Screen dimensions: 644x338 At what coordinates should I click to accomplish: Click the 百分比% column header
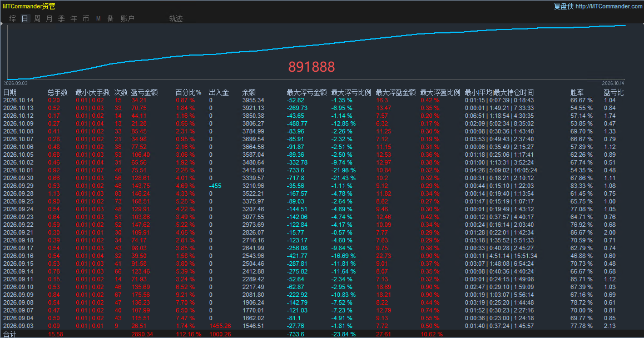pyautogui.click(x=189, y=92)
